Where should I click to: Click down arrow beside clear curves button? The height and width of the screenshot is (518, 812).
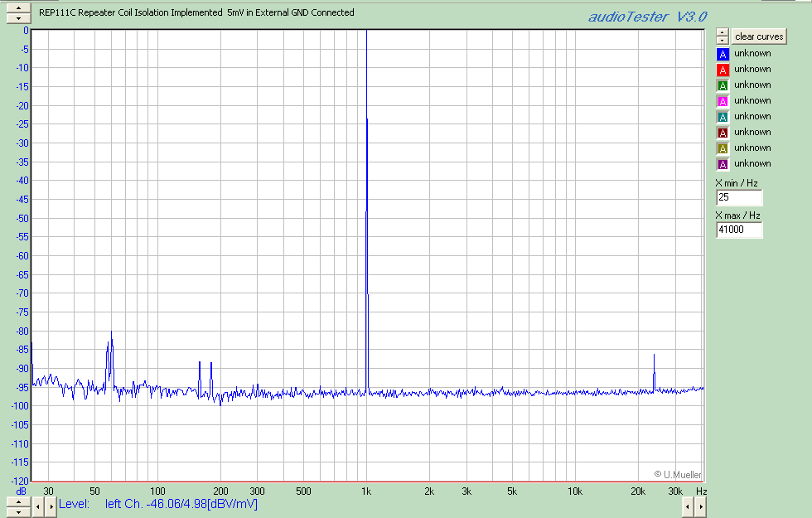point(723,41)
